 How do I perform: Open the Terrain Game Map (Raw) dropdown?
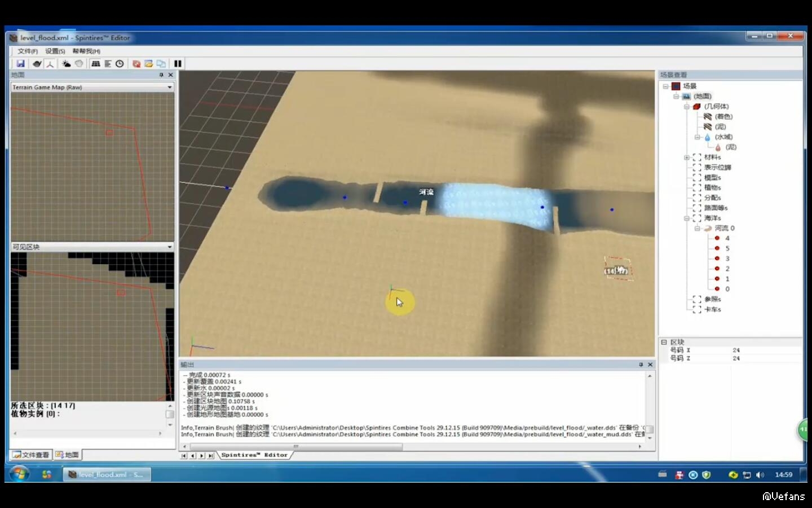(x=169, y=87)
